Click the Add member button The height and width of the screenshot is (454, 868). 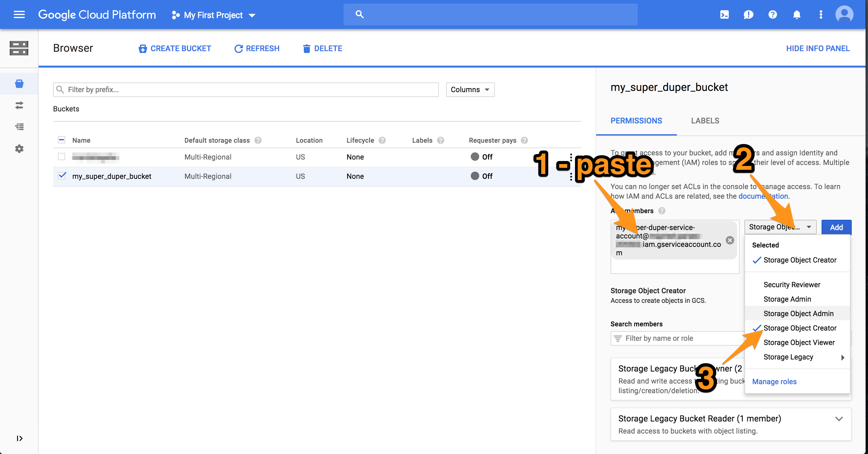[836, 227]
